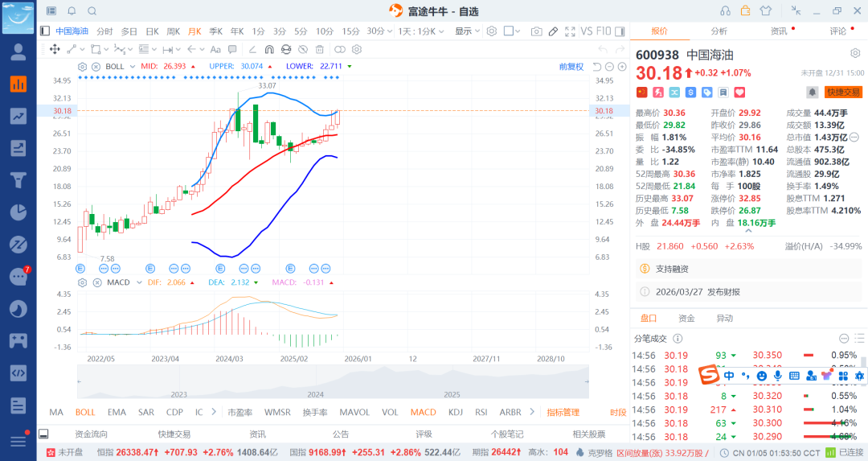868x461 pixels.
Task: Switch to the 月K chart period
Action: pyautogui.click(x=194, y=31)
